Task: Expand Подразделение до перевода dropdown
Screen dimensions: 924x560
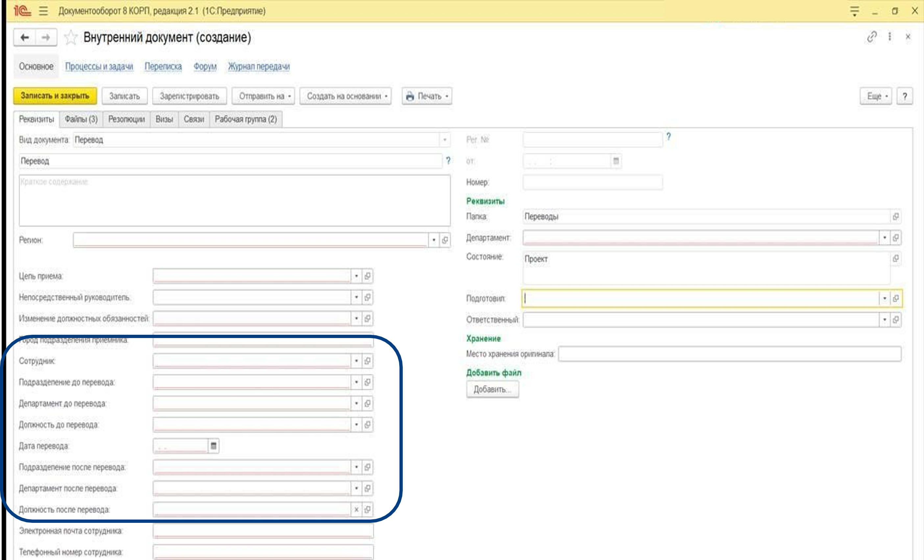Action: [x=356, y=382]
